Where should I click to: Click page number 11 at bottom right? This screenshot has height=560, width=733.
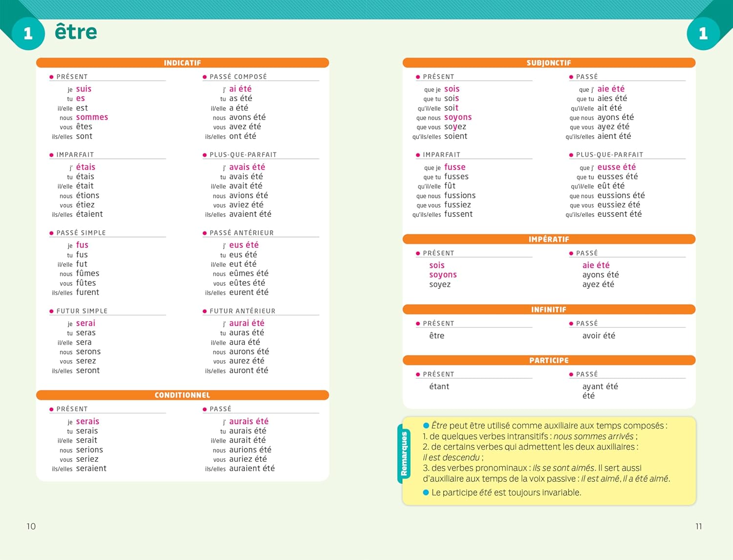pyautogui.click(x=698, y=526)
